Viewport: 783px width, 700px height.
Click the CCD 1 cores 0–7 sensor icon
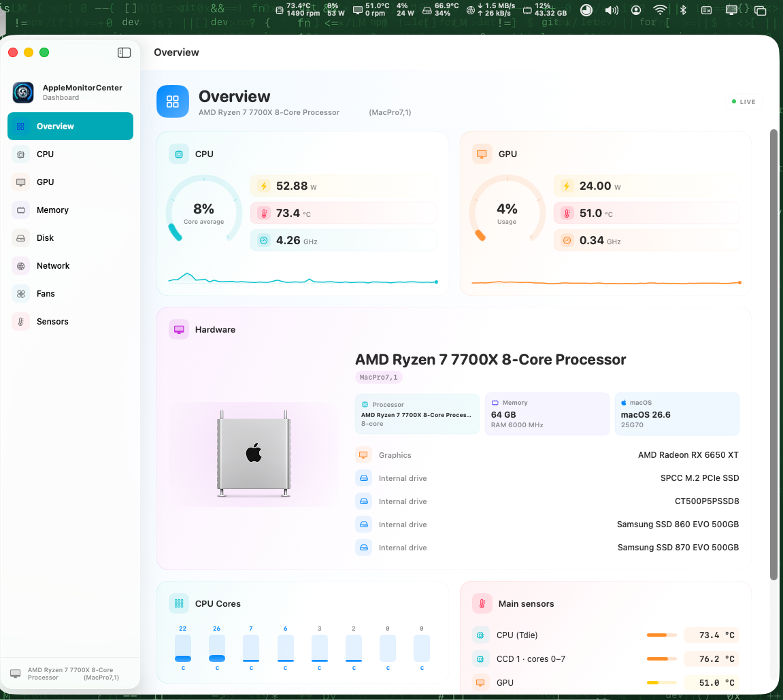(480, 659)
